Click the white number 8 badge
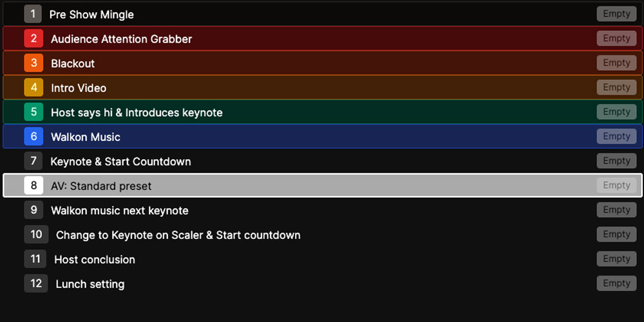This screenshot has width=644, height=322. (33, 185)
